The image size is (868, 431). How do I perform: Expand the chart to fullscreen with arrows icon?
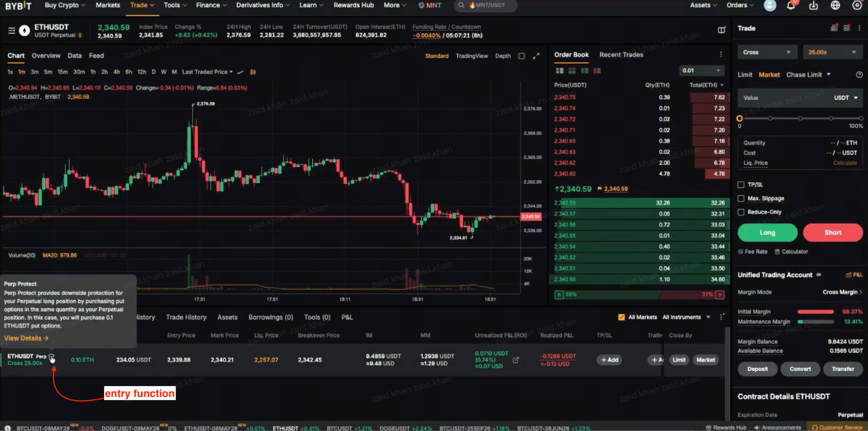(x=536, y=56)
